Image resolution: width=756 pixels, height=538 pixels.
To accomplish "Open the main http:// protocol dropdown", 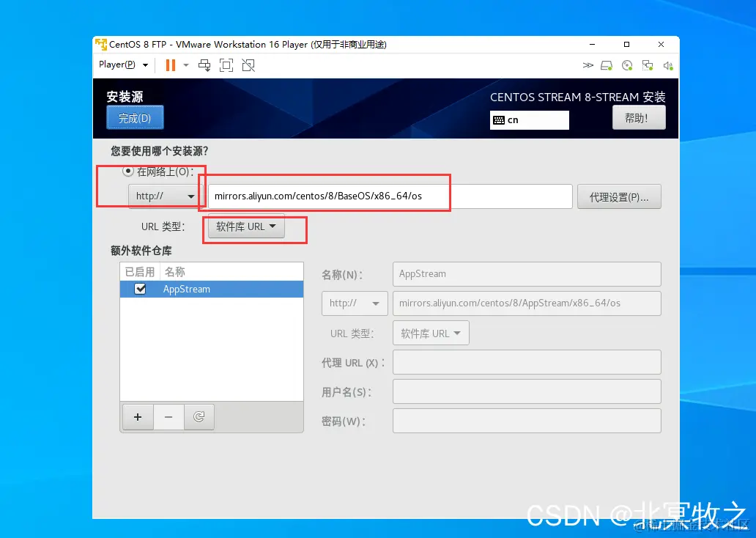I will [164, 196].
